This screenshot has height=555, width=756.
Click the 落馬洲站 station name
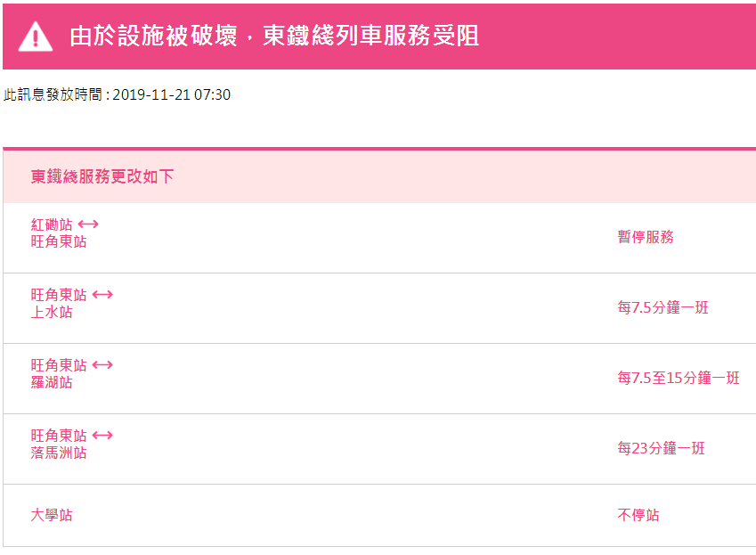tap(59, 453)
